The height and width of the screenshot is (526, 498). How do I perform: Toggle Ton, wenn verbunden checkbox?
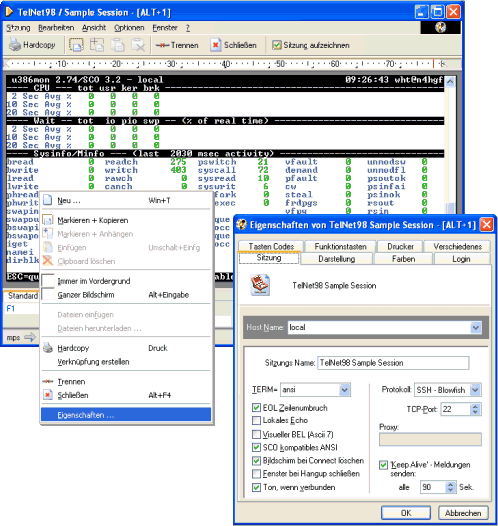(x=256, y=487)
